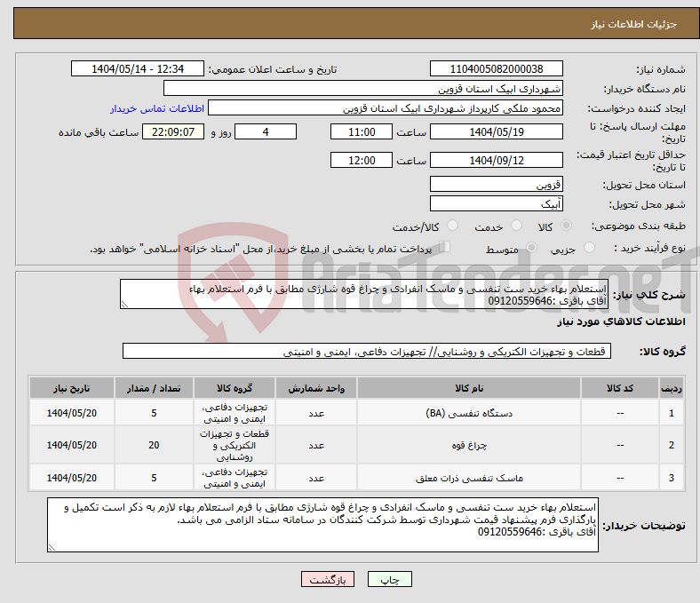Click the resize handle of buyer notes textarea
The image size is (700, 603).
[x=52, y=548]
